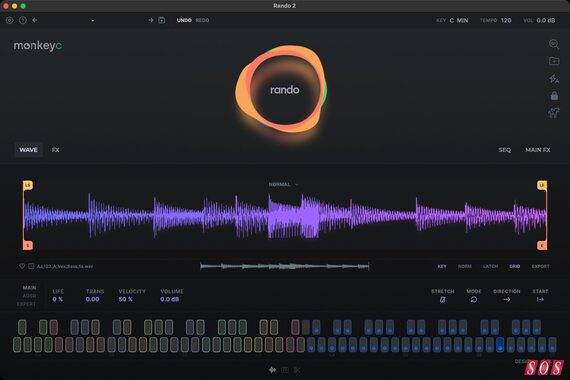The width and height of the screenshot is (570, 380).
Task: Click REDO
Action: (x=202, y=20)
